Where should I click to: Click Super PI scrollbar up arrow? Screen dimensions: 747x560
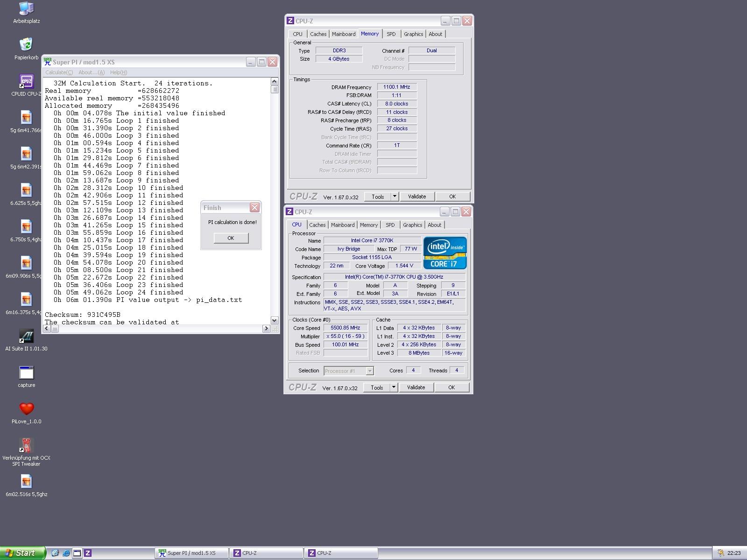[x=275, y=82]
